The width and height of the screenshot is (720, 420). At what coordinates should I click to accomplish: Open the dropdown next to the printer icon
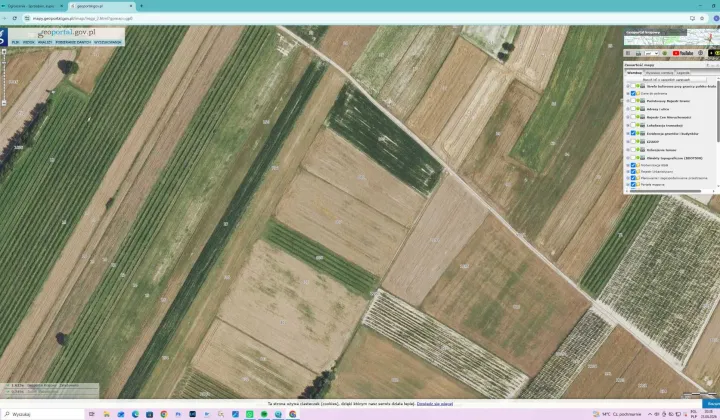[652, 53]
